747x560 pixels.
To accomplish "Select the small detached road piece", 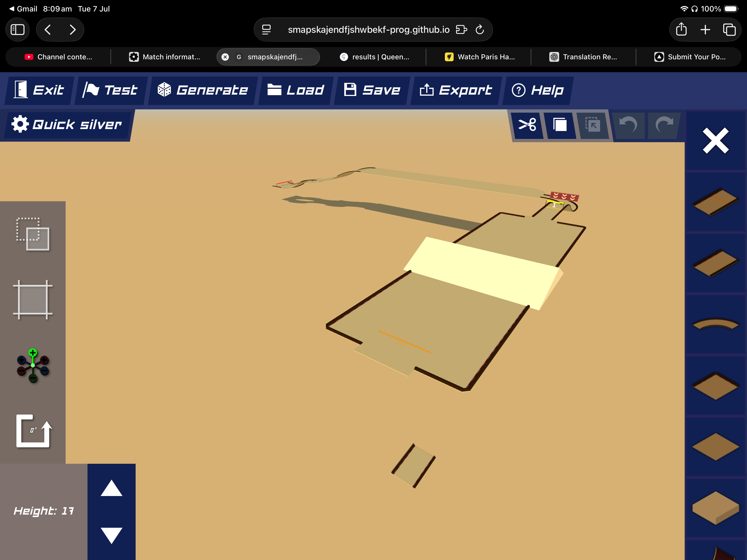I will (413, 466).
